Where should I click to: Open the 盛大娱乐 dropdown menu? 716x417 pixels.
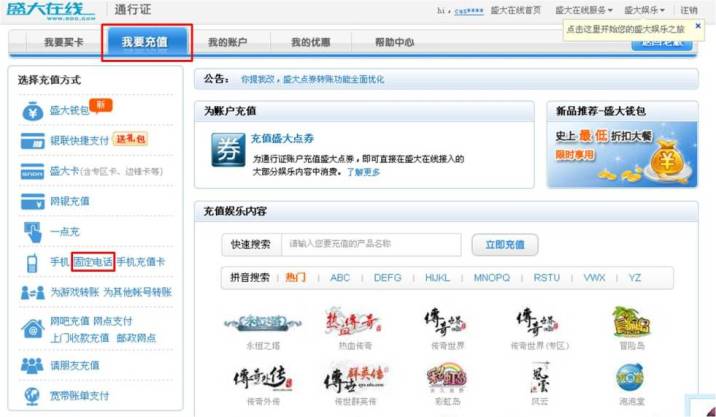click(644, 10)
